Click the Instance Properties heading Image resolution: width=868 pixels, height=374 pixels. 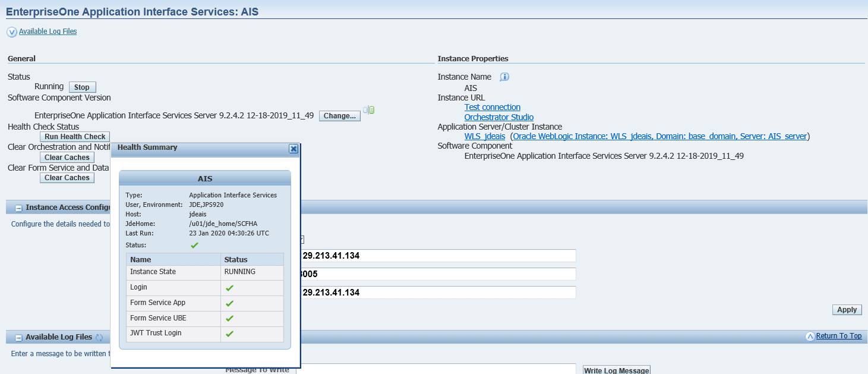[x=473, y=59]
